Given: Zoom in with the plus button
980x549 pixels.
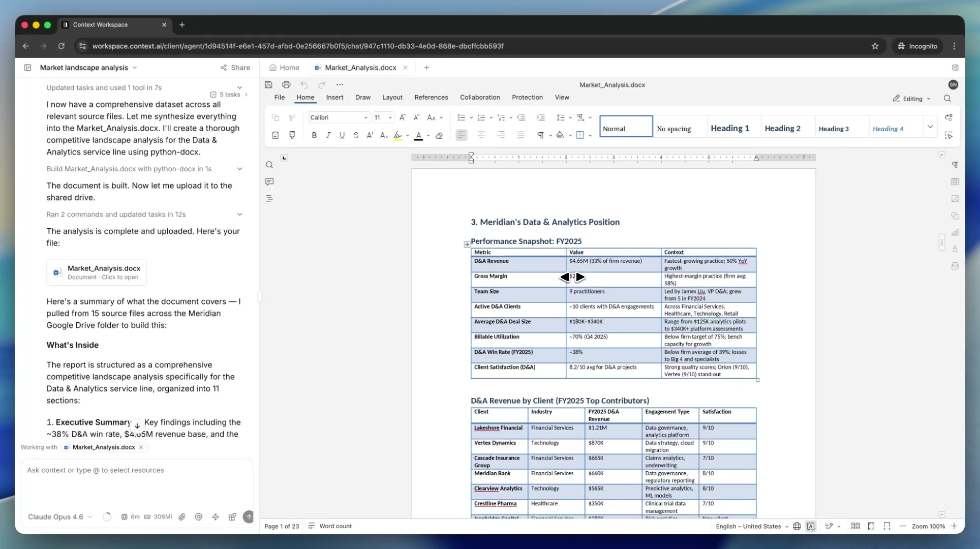Looking at the screenshot, I should (x=954, y=527).
